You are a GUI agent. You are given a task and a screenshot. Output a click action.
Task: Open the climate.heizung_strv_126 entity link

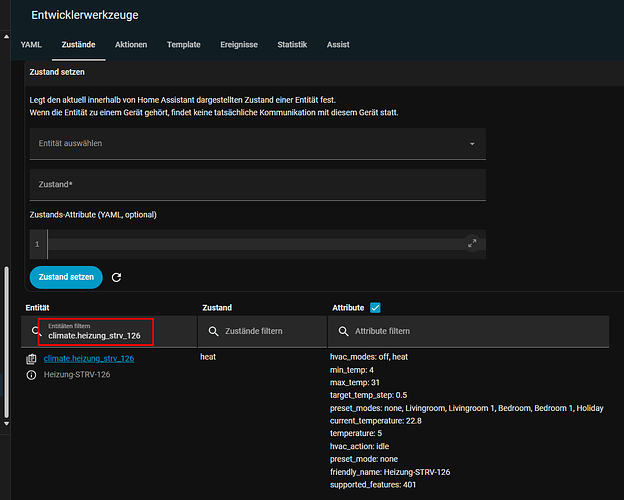click(x=89, y=357)
